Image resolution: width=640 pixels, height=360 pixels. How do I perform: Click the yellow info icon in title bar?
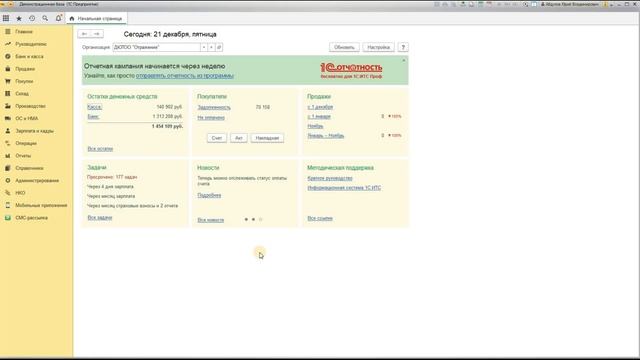point(605,4)
